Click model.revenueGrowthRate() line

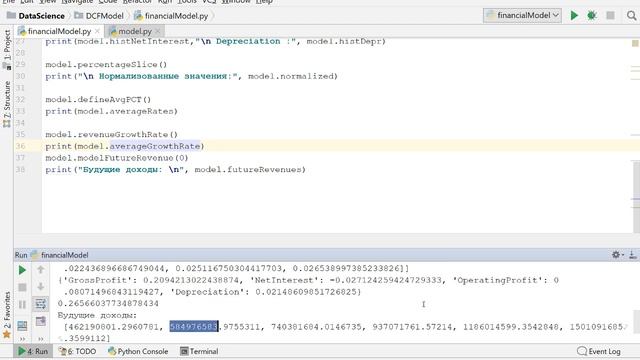(111, 135)
